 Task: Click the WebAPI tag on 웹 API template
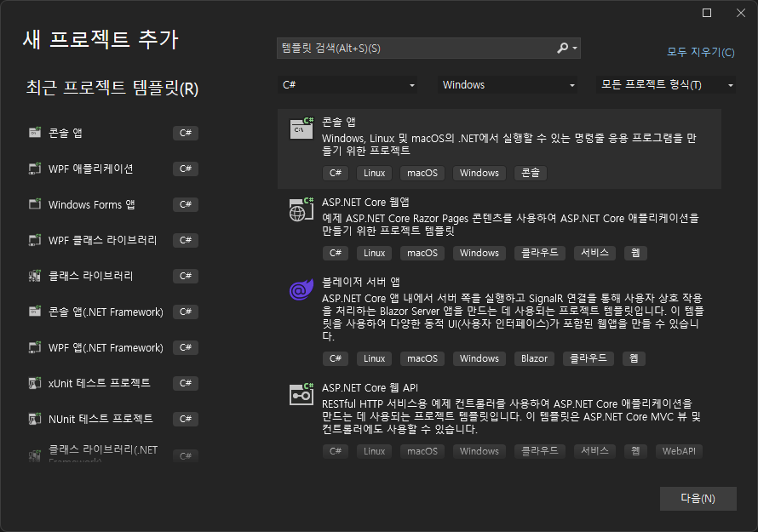coord(679,451)
